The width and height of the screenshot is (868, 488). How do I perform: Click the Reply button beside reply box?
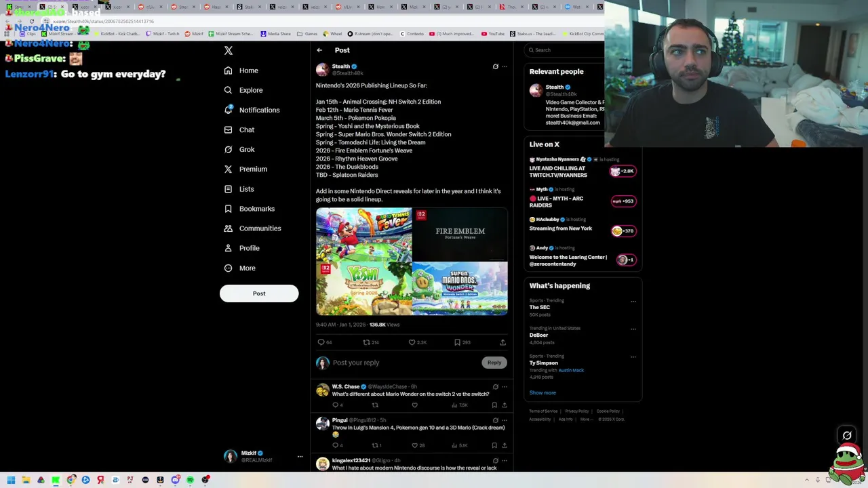point(494,363)
